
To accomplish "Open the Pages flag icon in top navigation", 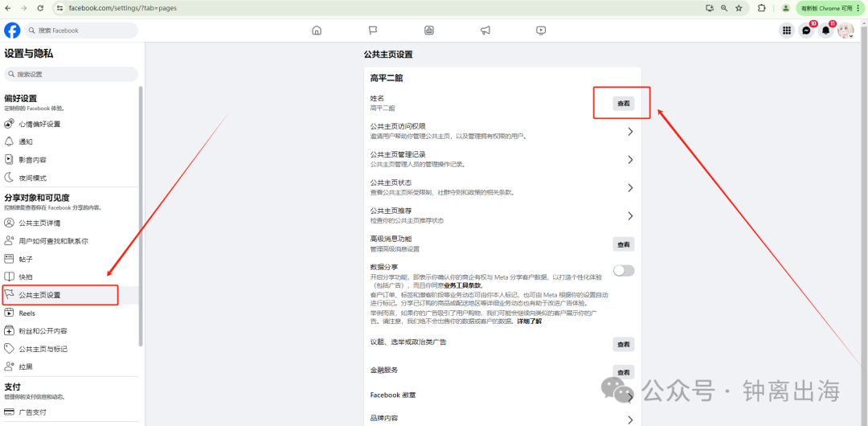I will pyautogui.click(x=373, y=31).
